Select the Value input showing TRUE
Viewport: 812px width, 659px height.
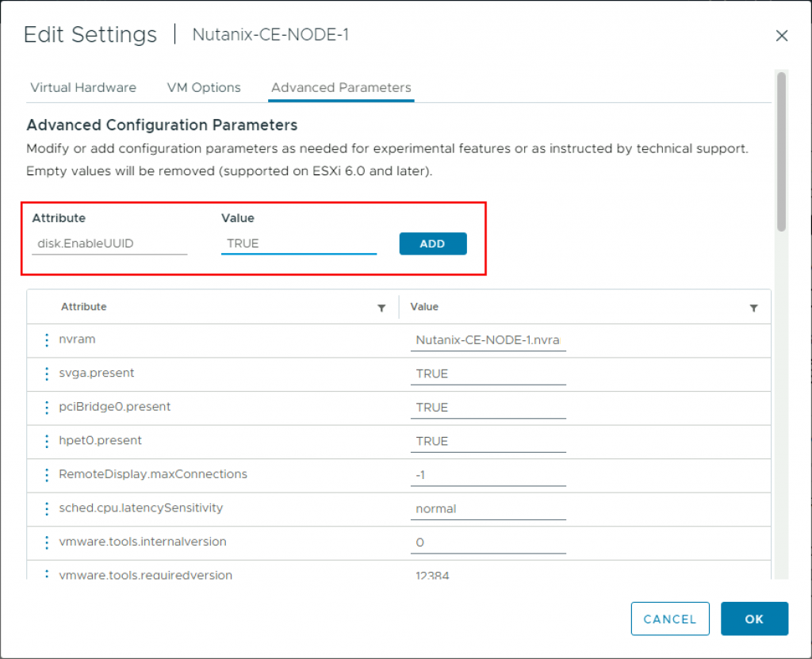(x=299, y=243)
